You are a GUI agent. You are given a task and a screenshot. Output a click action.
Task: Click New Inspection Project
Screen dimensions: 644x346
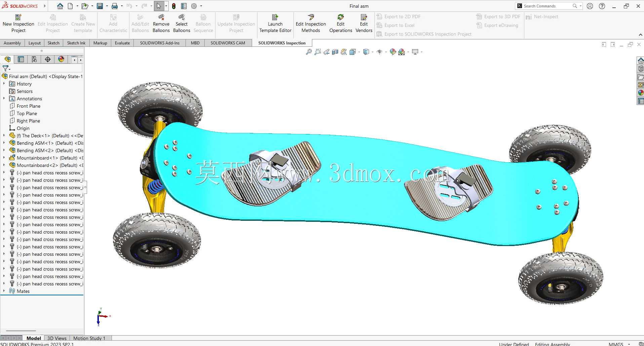coord(18,23)
